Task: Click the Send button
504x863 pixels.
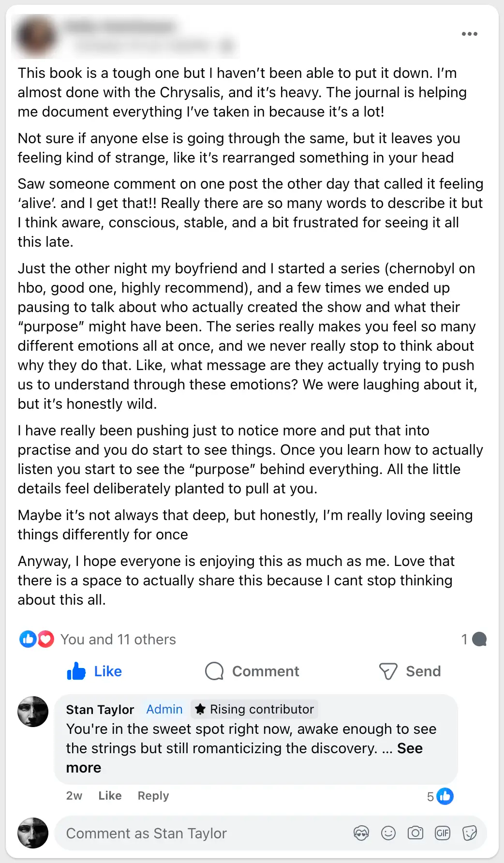Action: click(410, 671)
